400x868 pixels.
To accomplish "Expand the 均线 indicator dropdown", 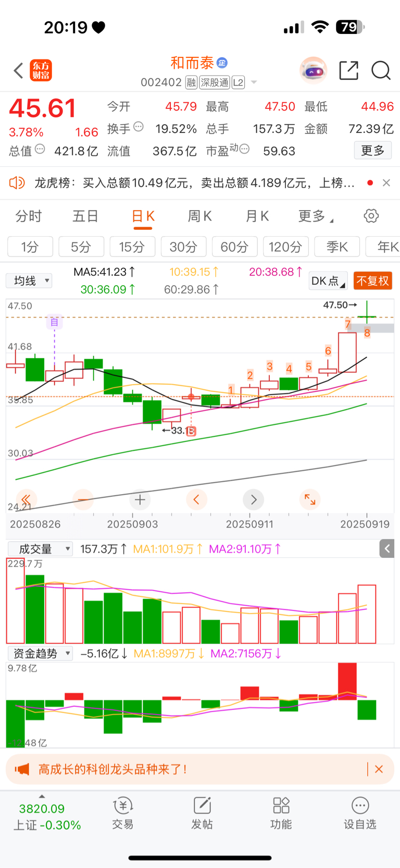I will click(29, 281).
